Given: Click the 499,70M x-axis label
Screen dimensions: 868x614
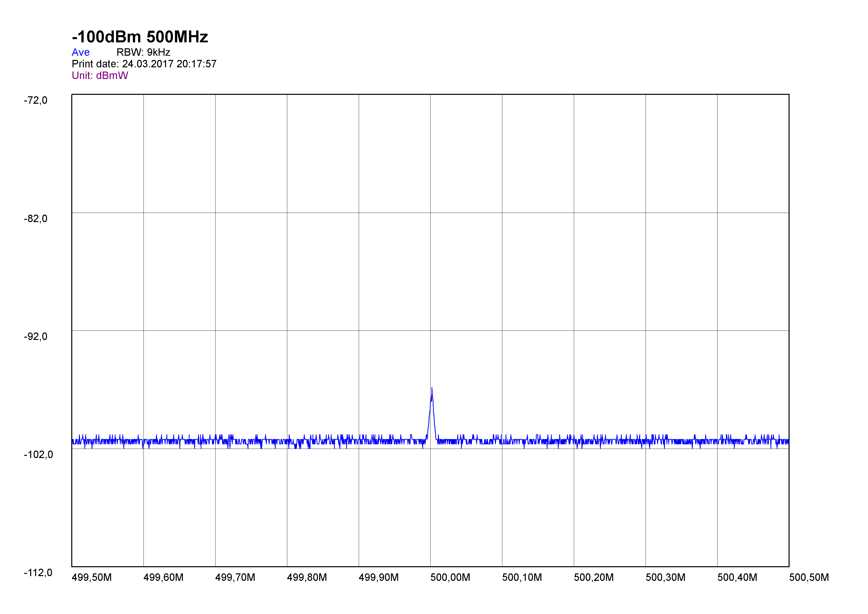Looking at the screenshot, I should point(235,578).
